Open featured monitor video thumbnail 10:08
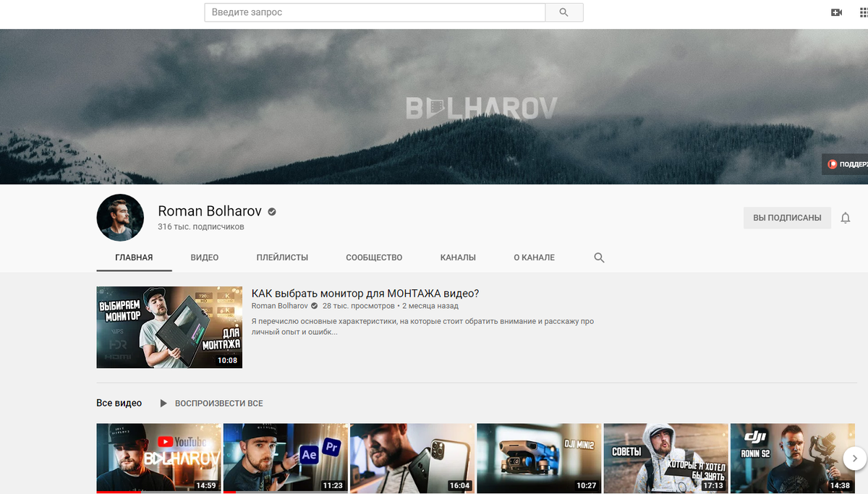This screenshot has width=868, height=494. click(169, 328)
